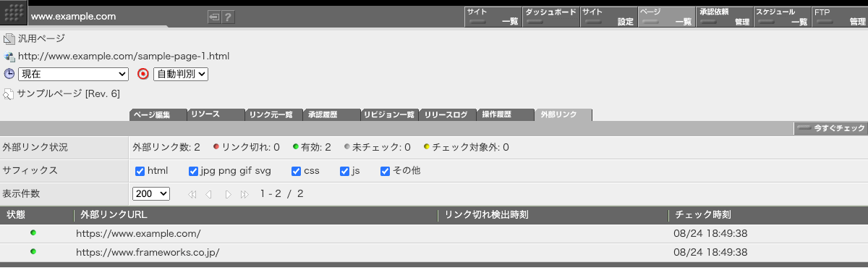The image size is (868, 268).
Task: Click the https://www.example.com/ link URL
Action: pyautogui.click(x=138, y=233)
